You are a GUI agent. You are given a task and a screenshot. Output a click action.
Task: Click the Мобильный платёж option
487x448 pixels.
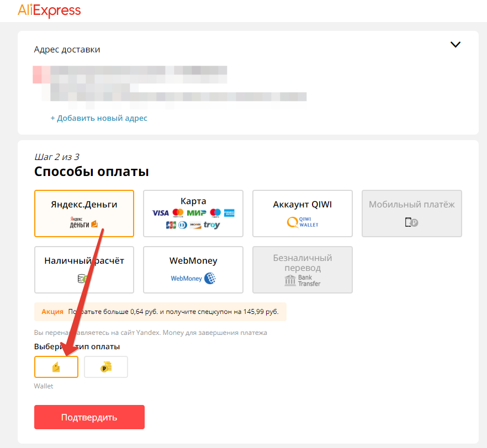pos(412,214)
